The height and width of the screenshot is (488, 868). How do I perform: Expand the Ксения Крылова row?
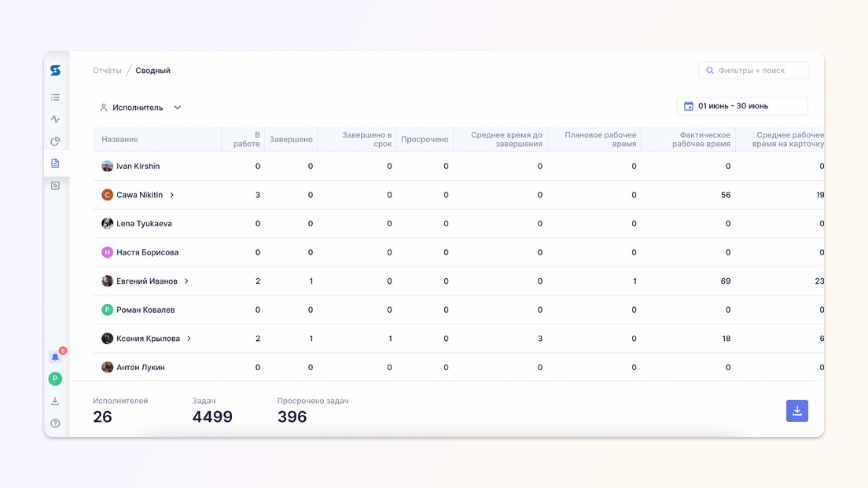coord(189,338)
